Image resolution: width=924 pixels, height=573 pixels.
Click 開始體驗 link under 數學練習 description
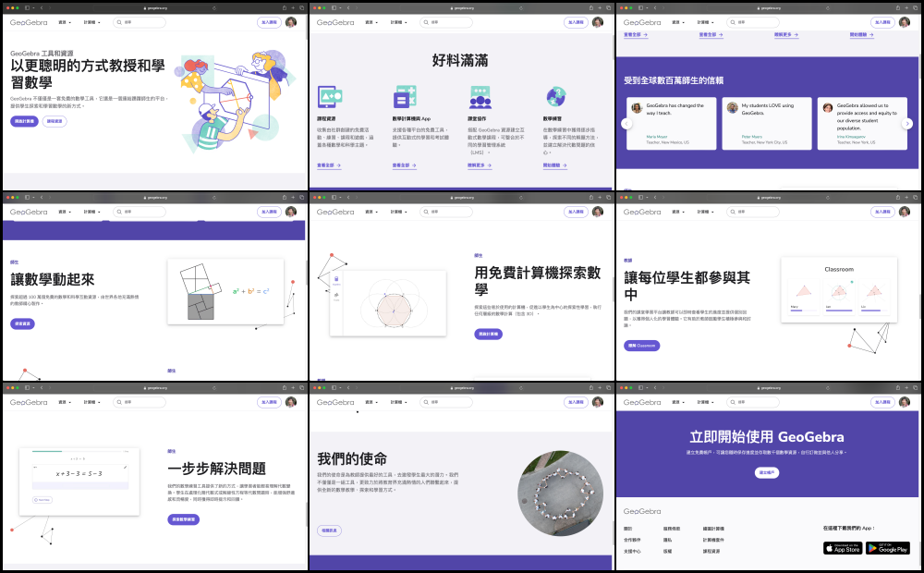click(557, 165)
